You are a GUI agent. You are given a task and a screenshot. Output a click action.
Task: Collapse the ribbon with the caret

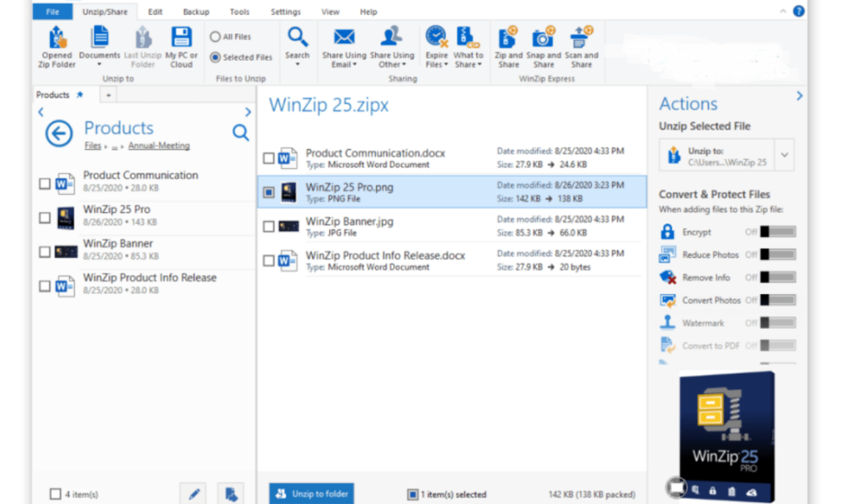pyautogui.click(x=783, y=11)
